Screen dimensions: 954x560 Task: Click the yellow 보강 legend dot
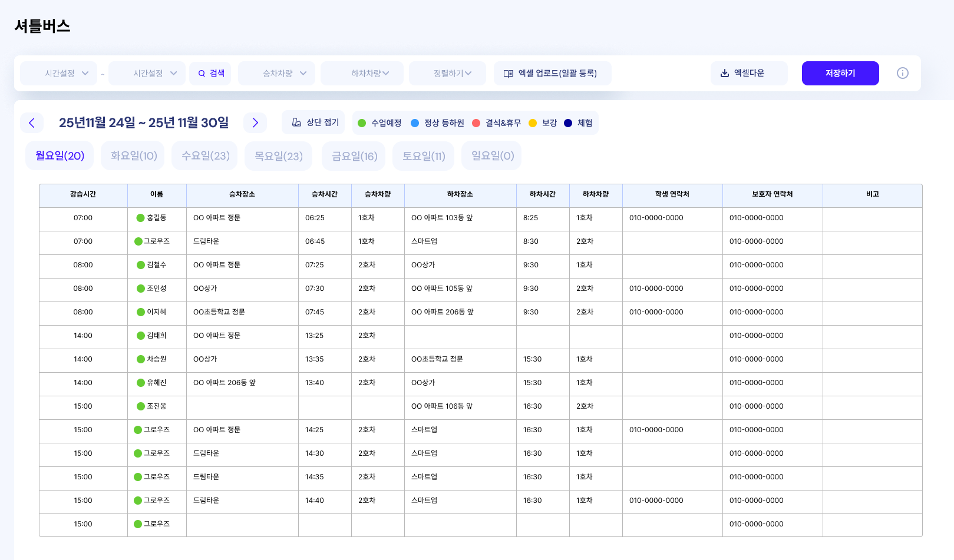tap(533, 123)
